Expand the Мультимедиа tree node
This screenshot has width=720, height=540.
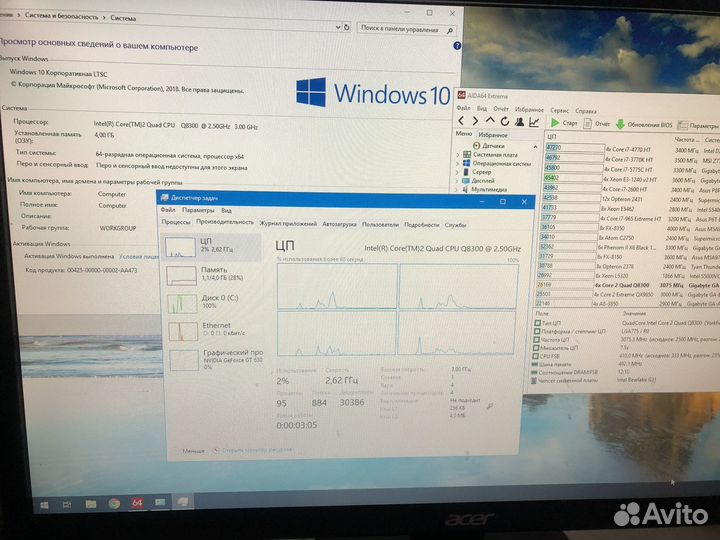click(456, 189)
